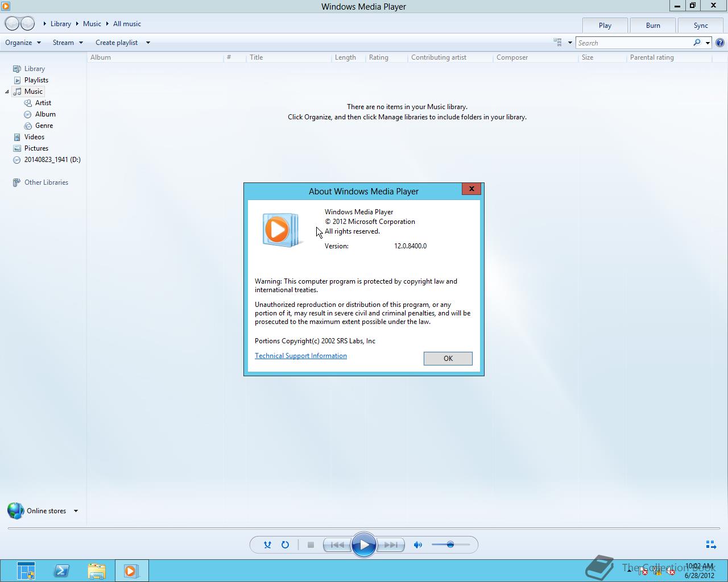Click Create playlist button

pyautogui.click(x=117, y=43)
